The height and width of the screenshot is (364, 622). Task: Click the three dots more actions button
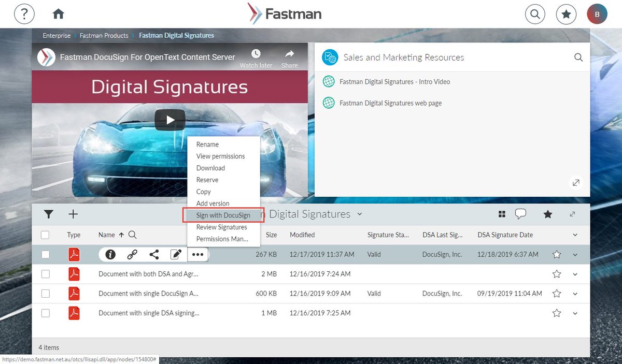coord(197,254)
